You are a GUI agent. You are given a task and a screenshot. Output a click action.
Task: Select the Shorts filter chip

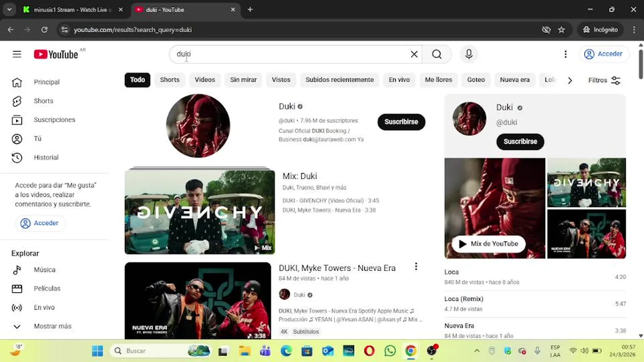tap(170, 80)
